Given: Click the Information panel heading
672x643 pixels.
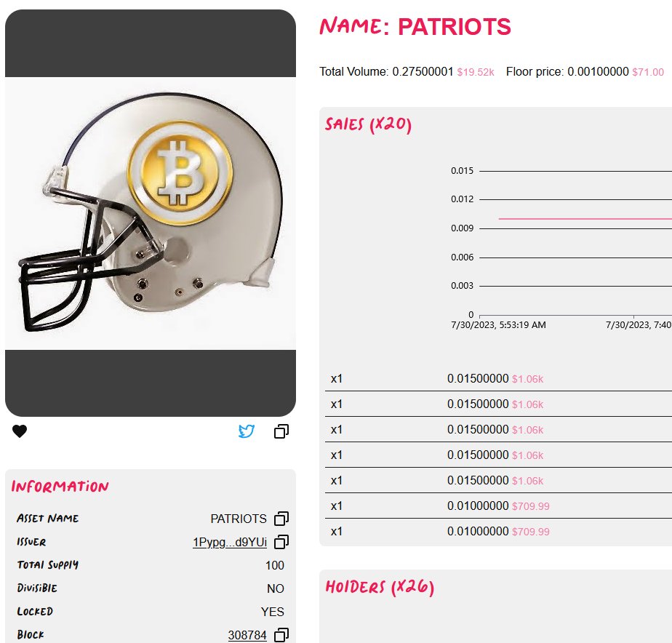Looking at the screenshot, I should point(60,487).
